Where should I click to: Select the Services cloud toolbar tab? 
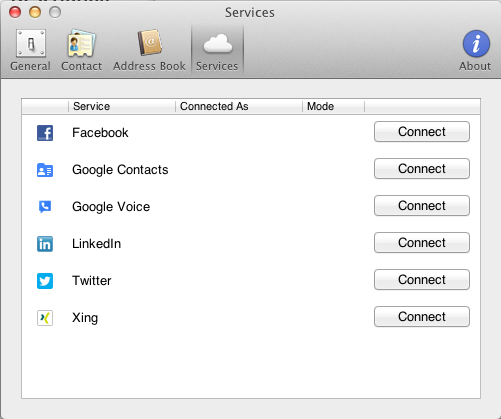coord(217,50)
